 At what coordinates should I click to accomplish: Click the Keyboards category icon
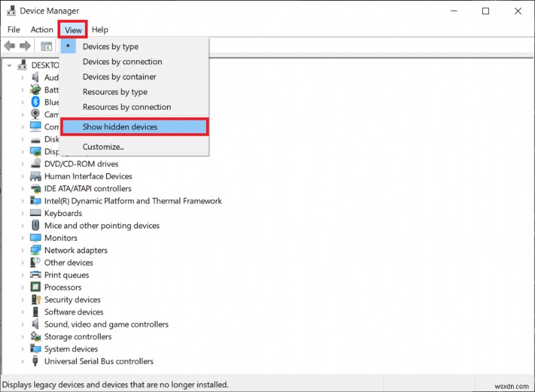point(35,213)
